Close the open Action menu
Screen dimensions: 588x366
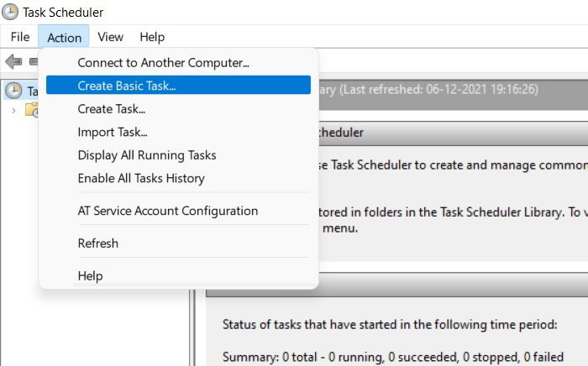pyautogui.click(x=64, y=38)
